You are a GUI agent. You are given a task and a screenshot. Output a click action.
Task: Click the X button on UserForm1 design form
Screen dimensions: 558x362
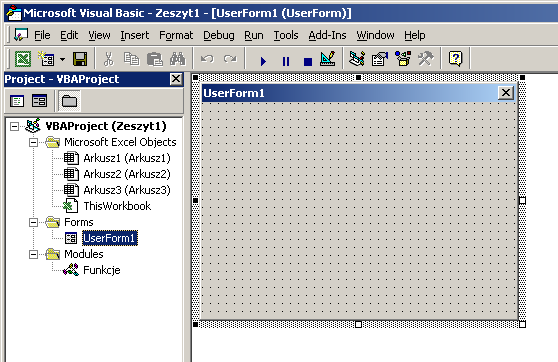click(x=505, y=93)
